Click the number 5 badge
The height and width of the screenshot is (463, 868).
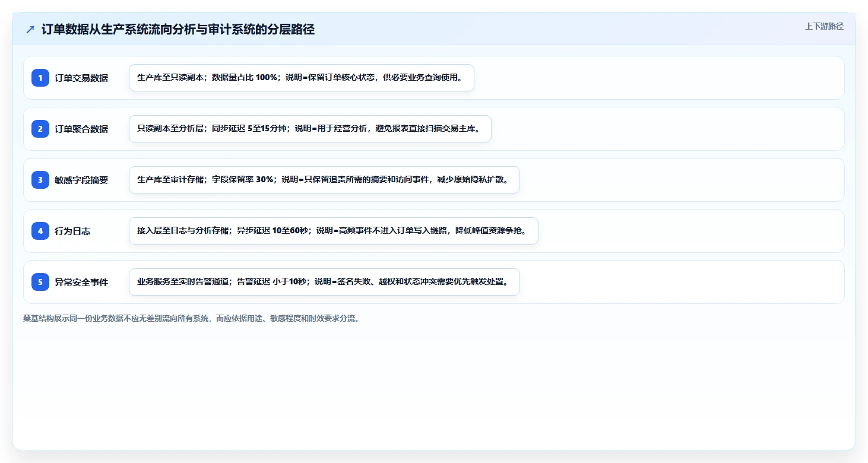pyautogui.click(x=40, y=282)
